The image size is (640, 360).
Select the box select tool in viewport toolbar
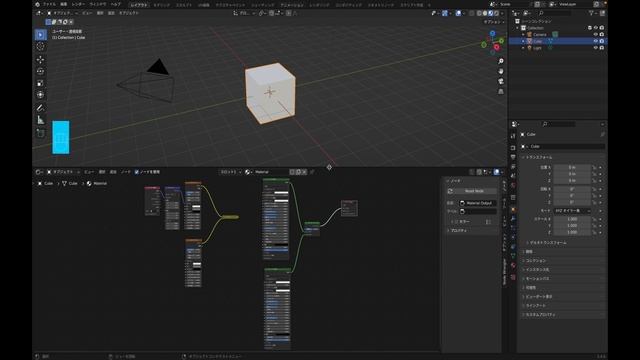tap(40, 35)
